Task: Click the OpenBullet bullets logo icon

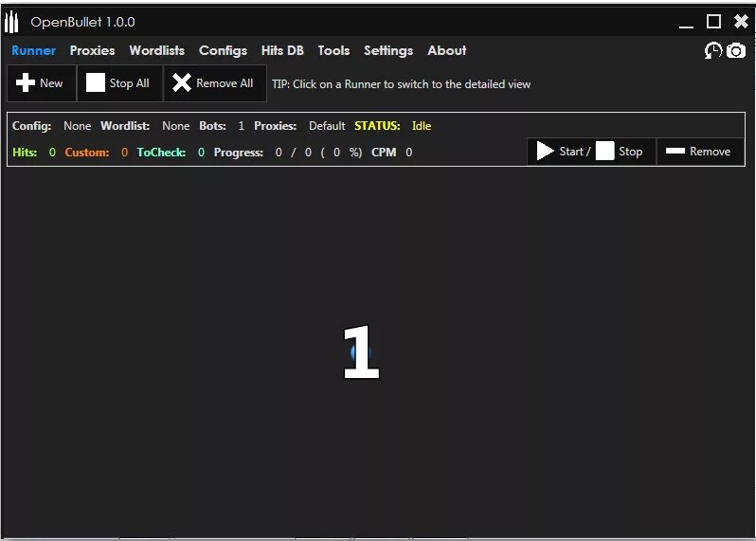Action: (x=11, y=22)
